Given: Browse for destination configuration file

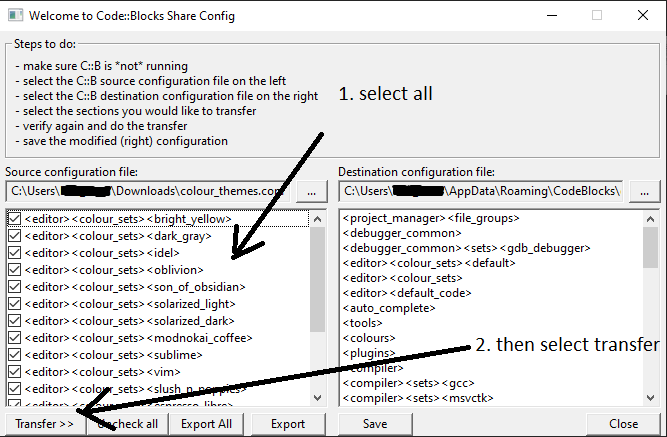Looking at the screenshot, I should [645, 191].
